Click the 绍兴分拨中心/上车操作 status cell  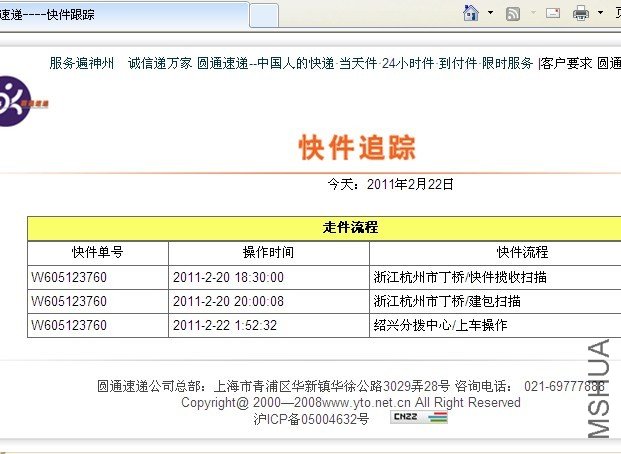(441, 325)
